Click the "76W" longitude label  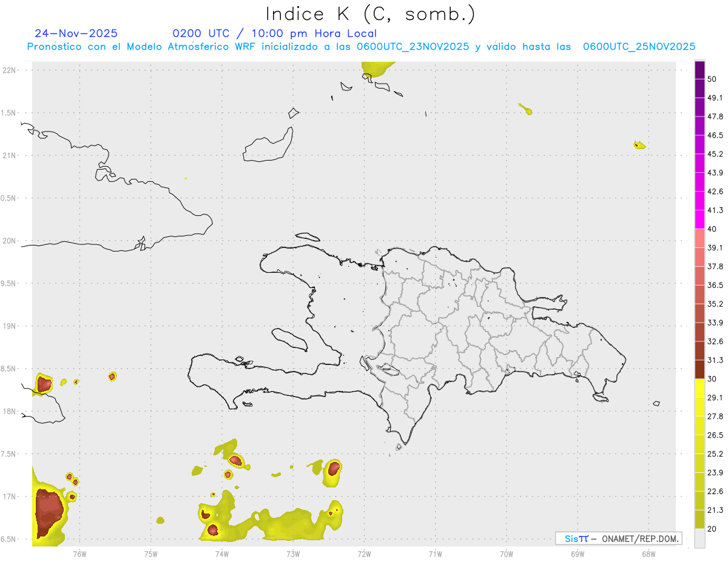click(79, 554)
